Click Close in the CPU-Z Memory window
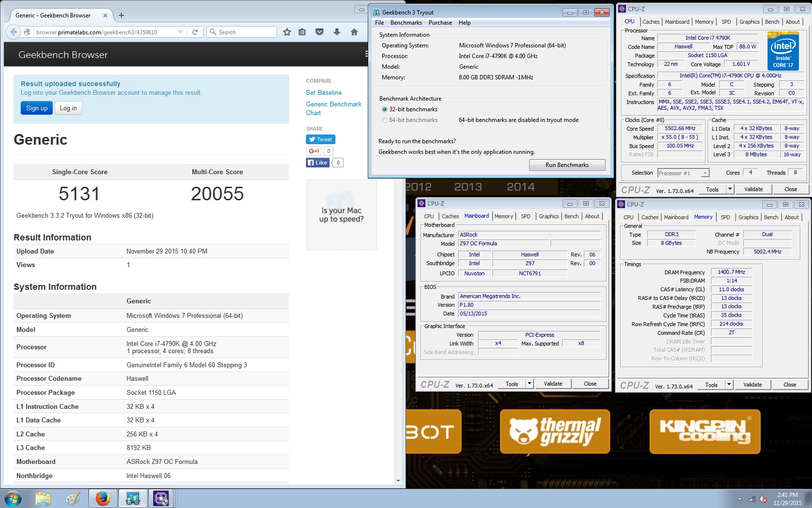This screenshot has width=812, height=508. point(790,385)
